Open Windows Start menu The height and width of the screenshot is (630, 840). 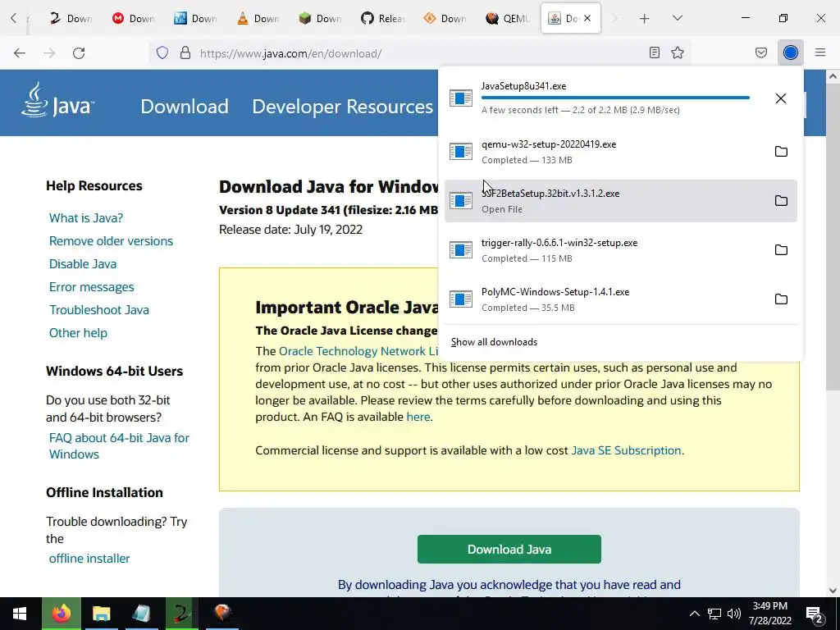(x=21, y=614)
